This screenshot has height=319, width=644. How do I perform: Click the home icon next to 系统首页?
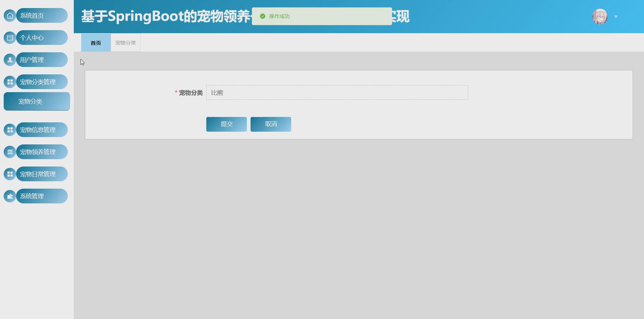click(x=10, y=15)
